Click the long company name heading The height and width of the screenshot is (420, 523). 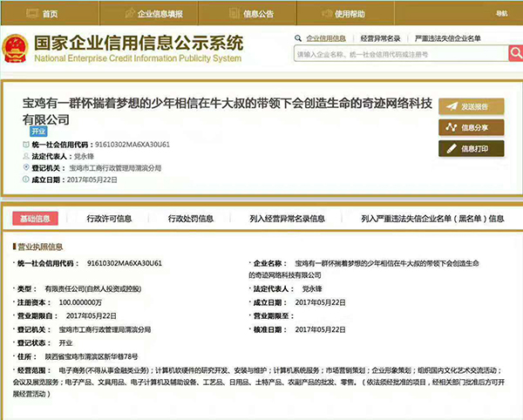[228, 111]
